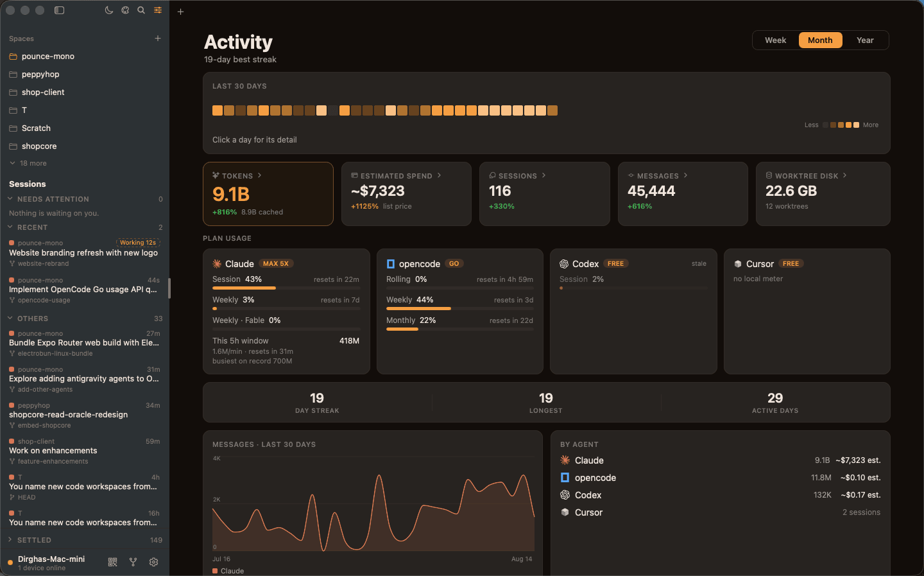Viewport: 924px width, 576px height.
Task: Click the opencode logo in Plan Usage
Action: click(x=391, y=264)
